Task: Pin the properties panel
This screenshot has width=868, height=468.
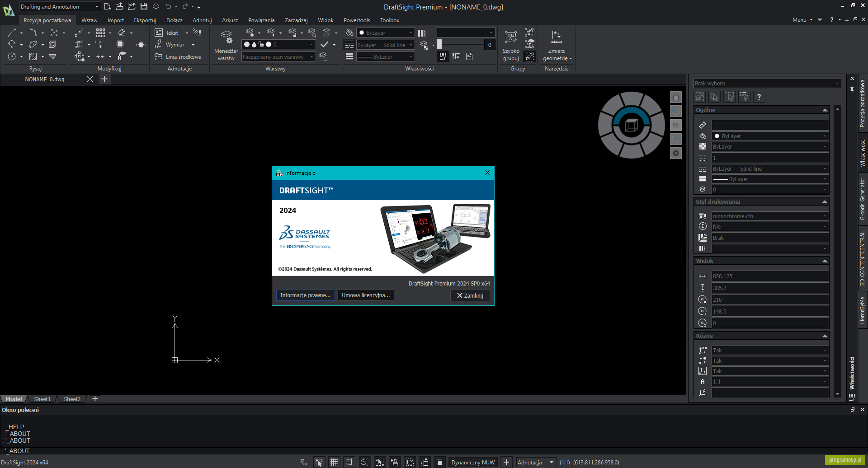Action: coord(852,89)
